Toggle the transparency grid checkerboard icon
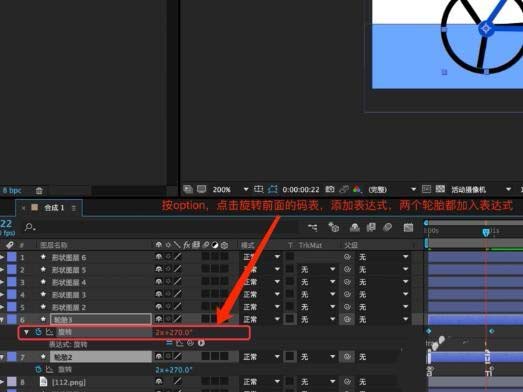This screenshot has height=392, width=523. pyautogui.click(x=440, y=189)
